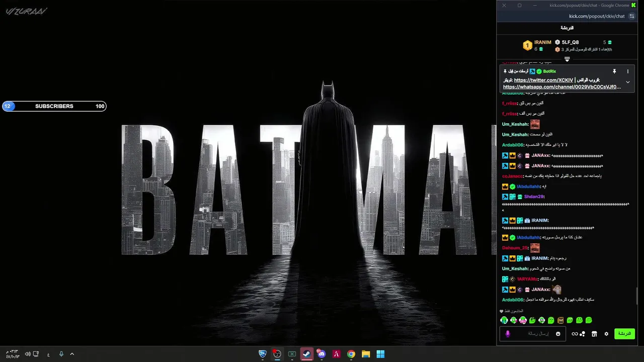Click the purple microphone icon in message box
This screenshot has height=362, width=644.
508,334
